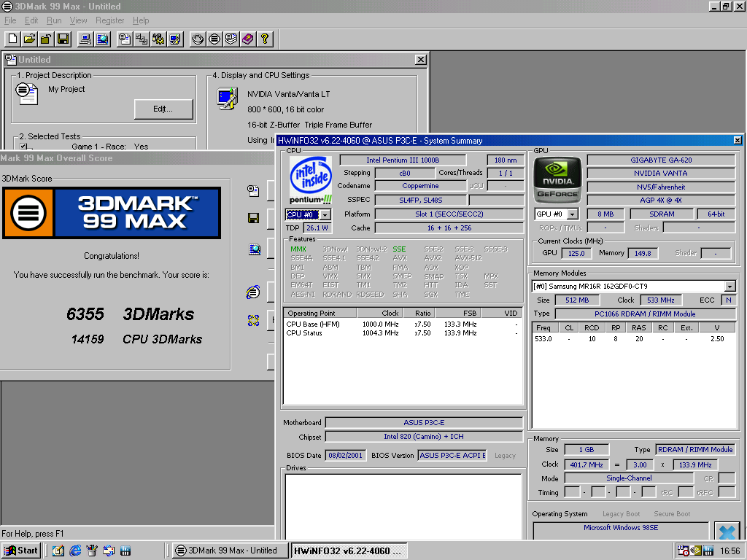
Task: Click the HWiNFO tray icon near clock
Action: pos(708,551)
